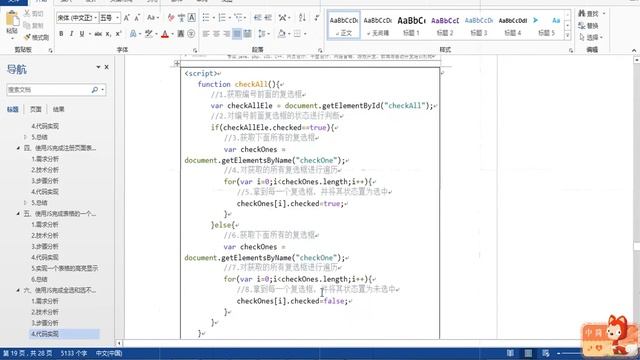This screenshot has height=360, width=640.
Task: Open the Select (选择) dropdown
Action: pyautogui.click(x=591, y=37)
